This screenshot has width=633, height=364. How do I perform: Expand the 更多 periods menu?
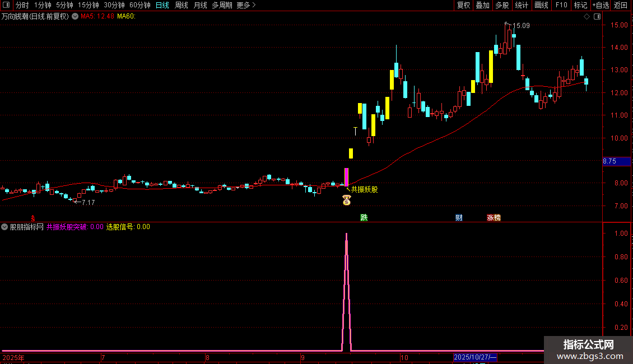coord(246,5)
